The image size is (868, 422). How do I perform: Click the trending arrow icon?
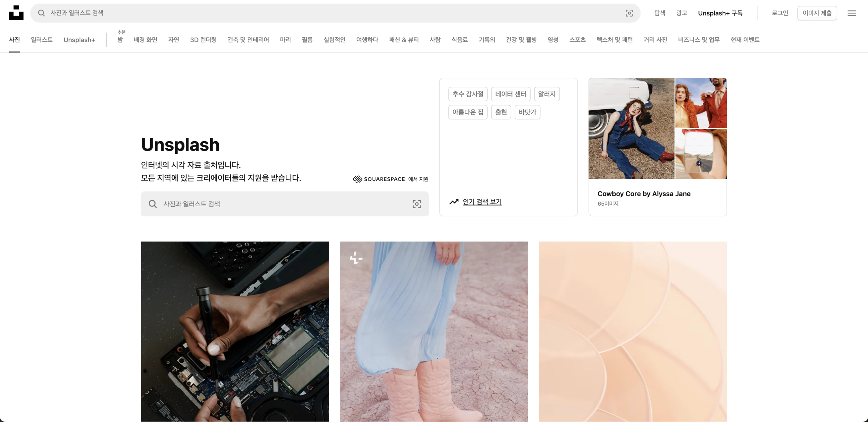point(454,202)
